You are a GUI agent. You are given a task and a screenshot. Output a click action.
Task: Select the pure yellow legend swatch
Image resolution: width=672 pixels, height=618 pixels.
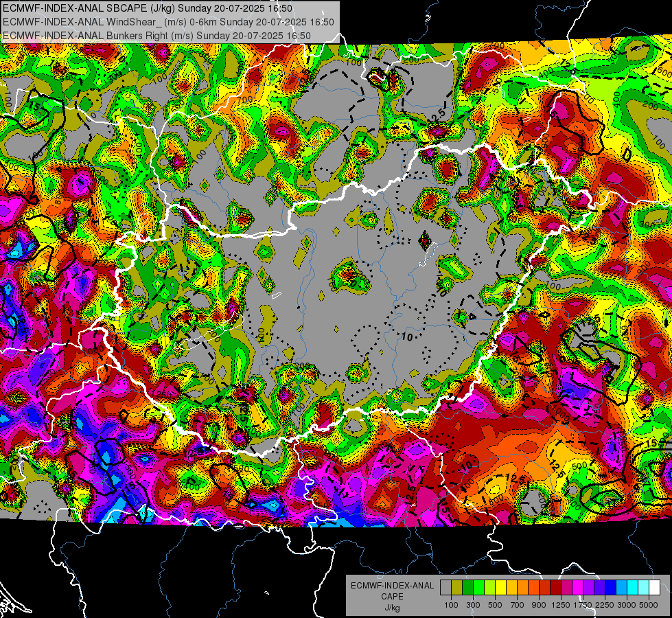[500, 588]
